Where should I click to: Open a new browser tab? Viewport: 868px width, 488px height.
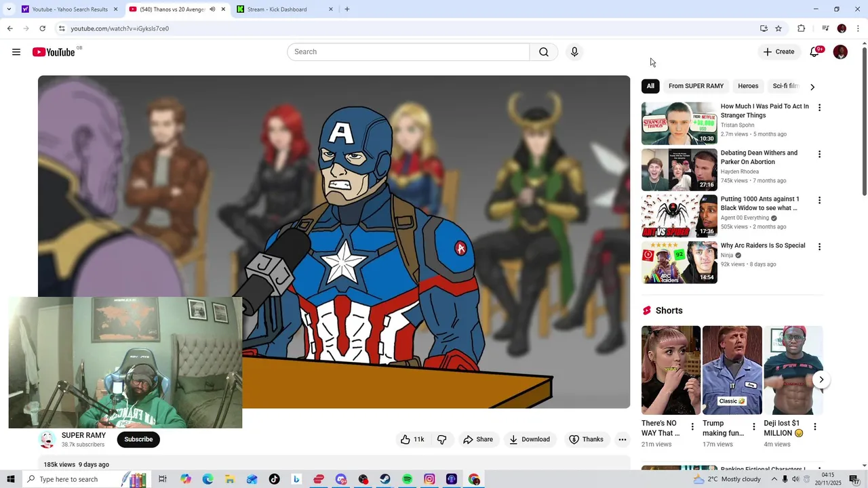coord(347,9)
